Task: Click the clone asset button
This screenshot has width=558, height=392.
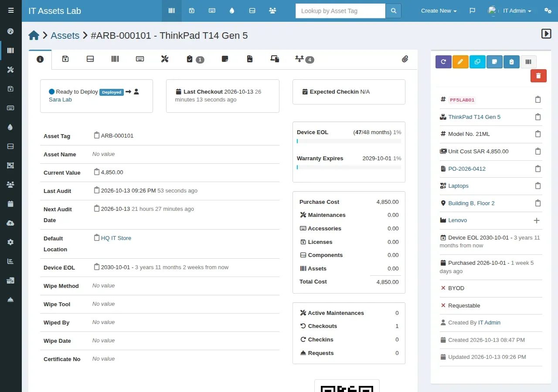Action: [477, 62]
